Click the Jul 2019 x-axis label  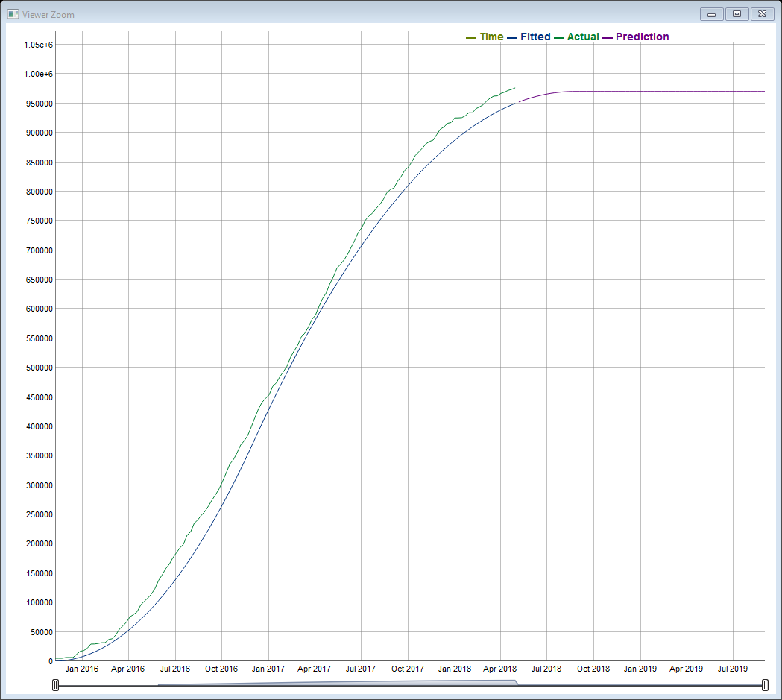coord(733,669)
